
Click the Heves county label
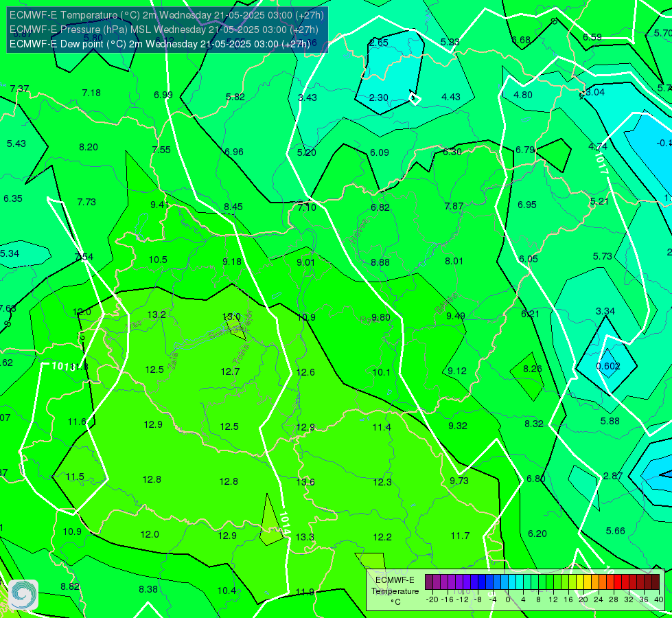tap(359, 232)
